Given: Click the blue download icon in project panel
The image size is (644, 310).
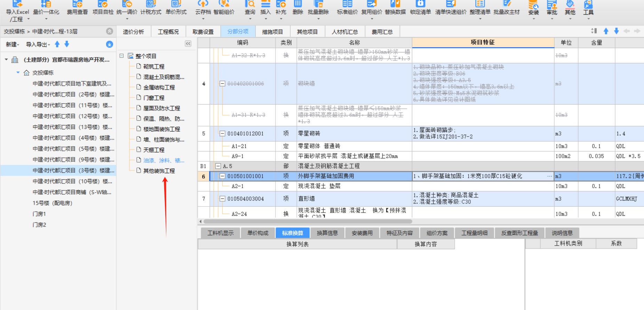Looking at the screenshot, I should pyautogui.click(x=109, y=44).
